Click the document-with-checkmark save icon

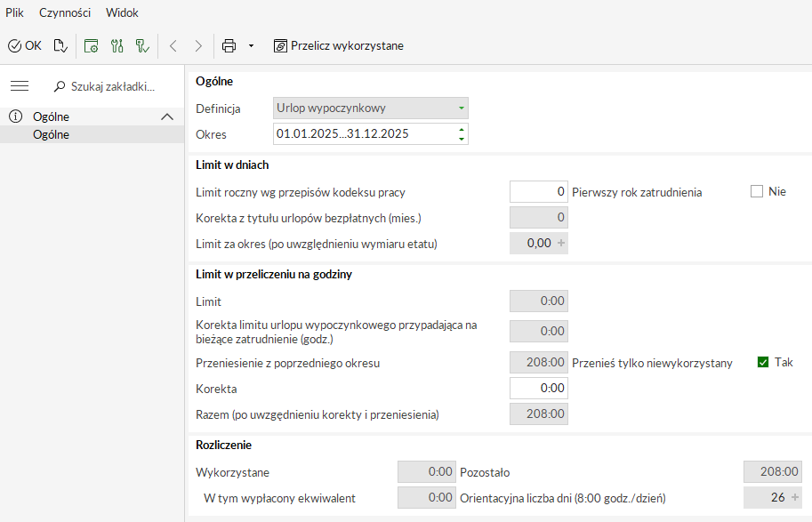click(x=60, y=45)
